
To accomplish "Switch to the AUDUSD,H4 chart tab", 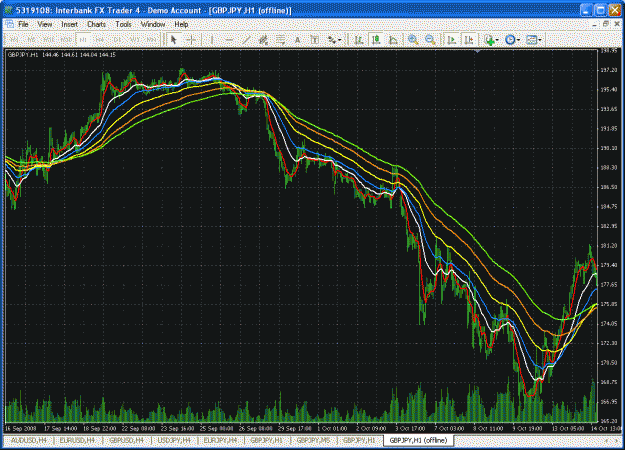I will [29, 440].
